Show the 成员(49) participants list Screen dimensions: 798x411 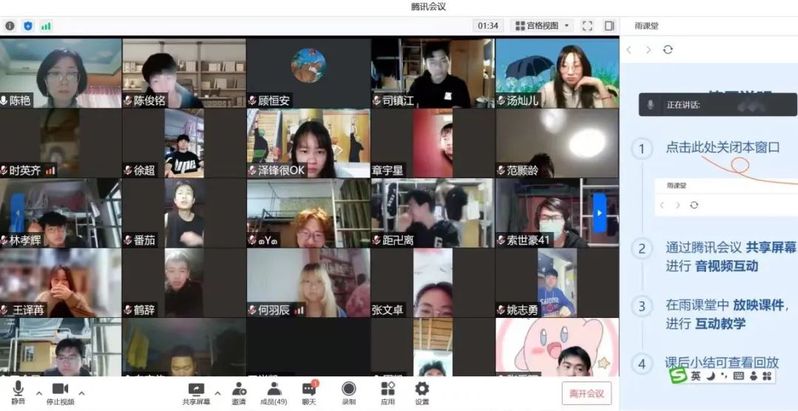pyautogui.click(x=273, y=391)
